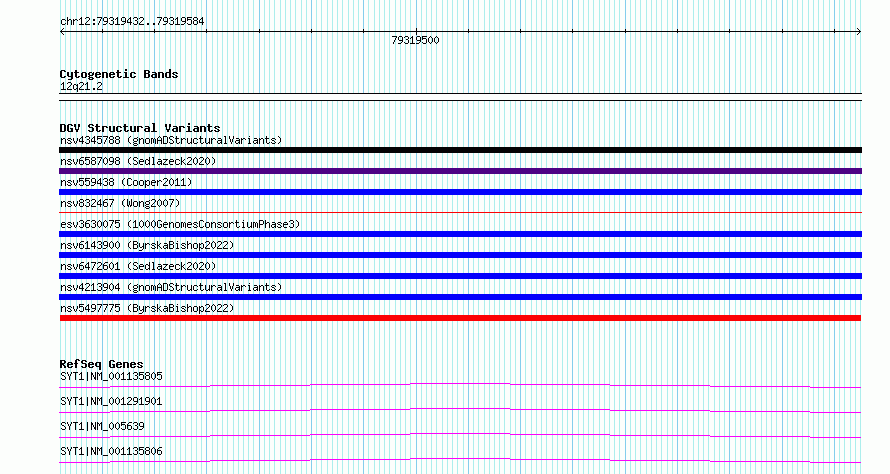
Task: Click the blue nsv6472601 variant bar
Action: [x=460, y=276]
